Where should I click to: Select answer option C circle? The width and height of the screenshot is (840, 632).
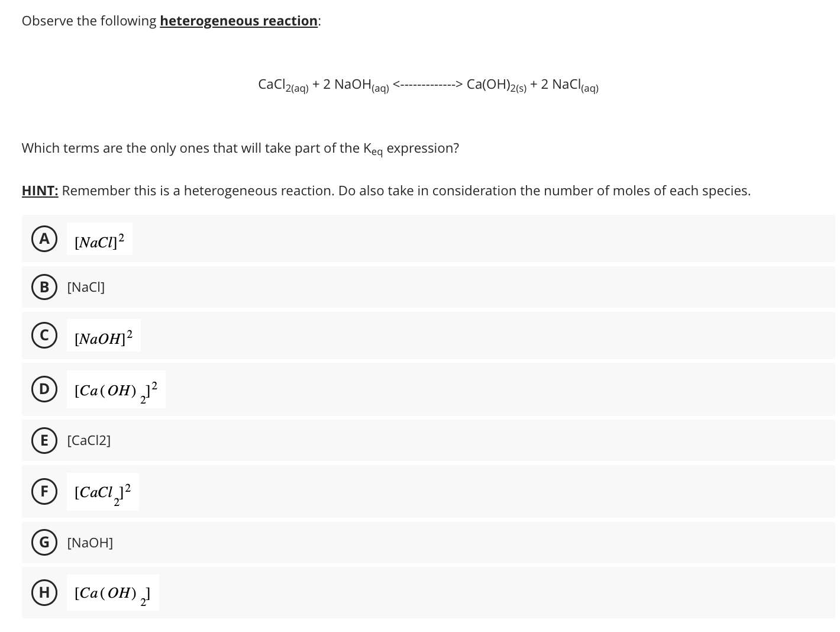[44, 335]
